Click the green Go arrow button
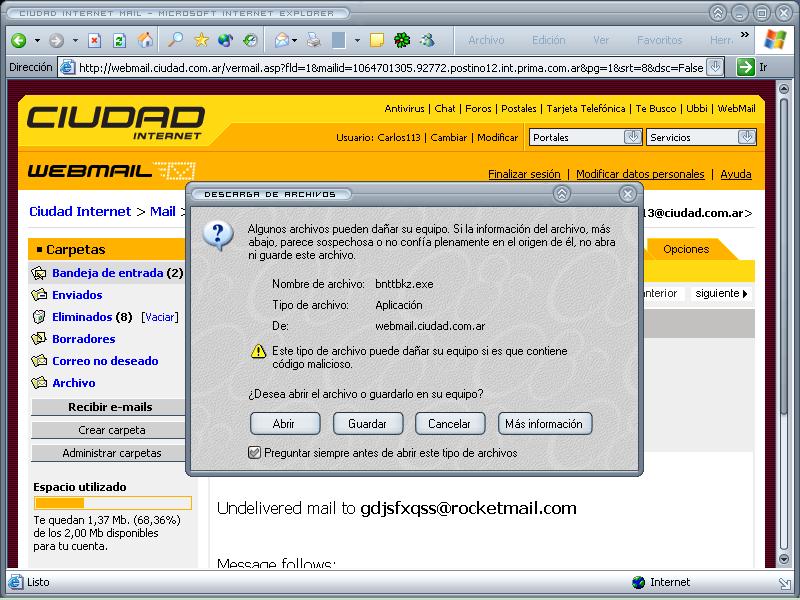This screenshot has height=600, width=800. 745,67
